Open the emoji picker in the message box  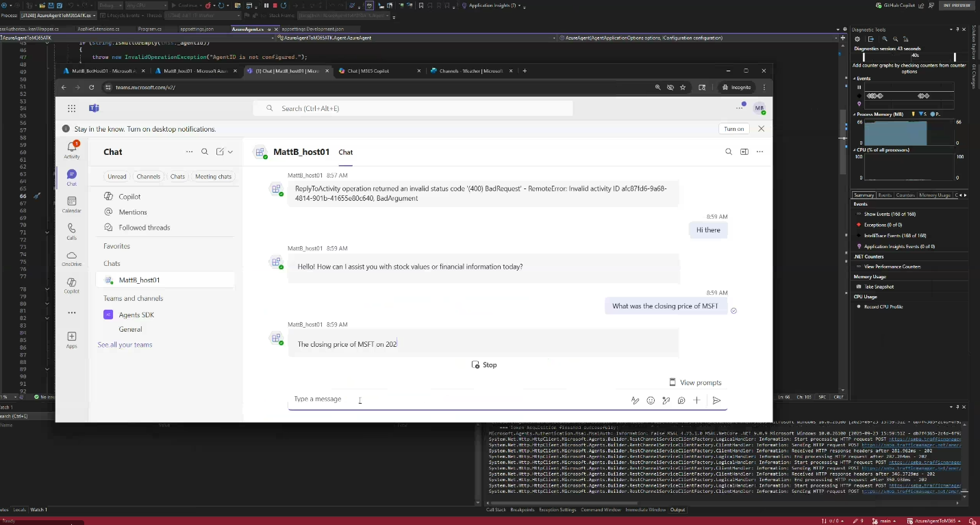pyautogui.click(x=651, y=400)
